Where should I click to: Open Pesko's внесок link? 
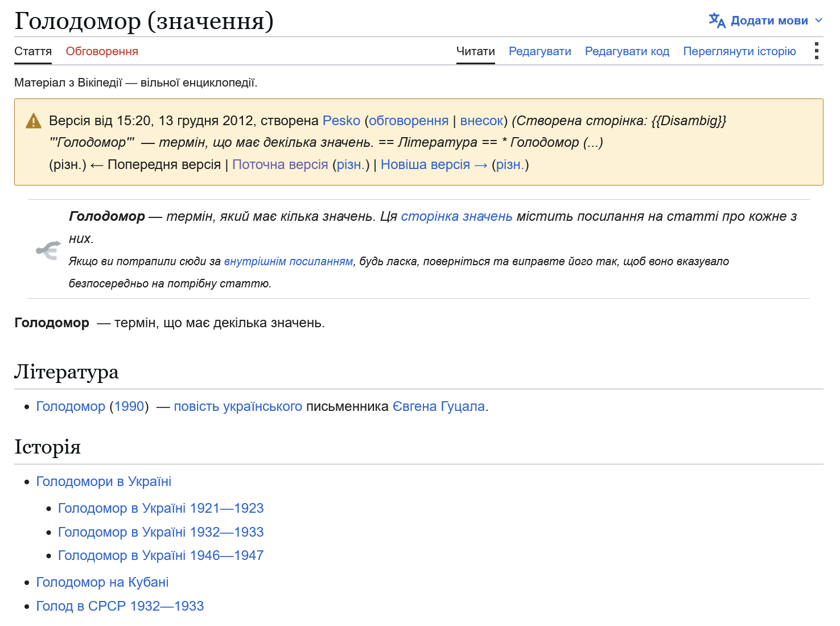tap(481, 121)
